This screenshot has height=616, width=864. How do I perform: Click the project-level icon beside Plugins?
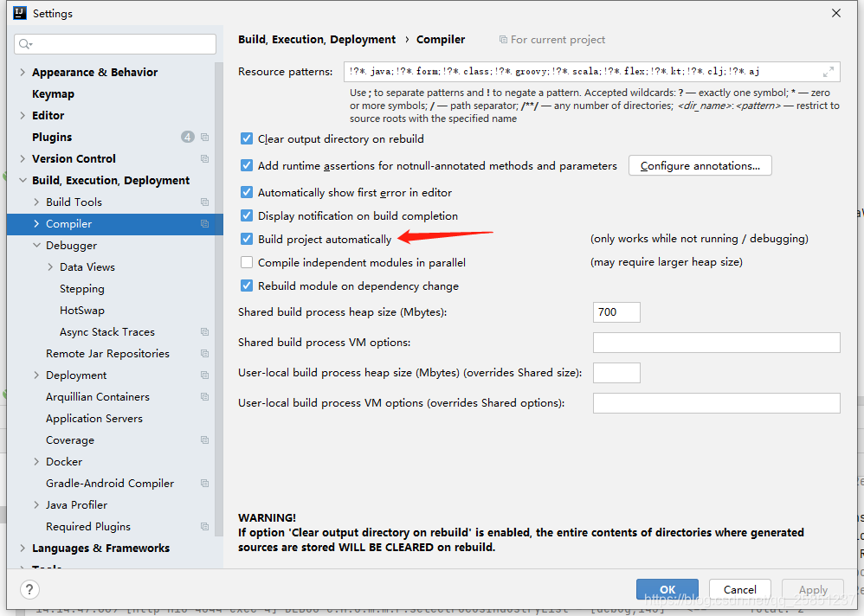[x=205, y=137]
